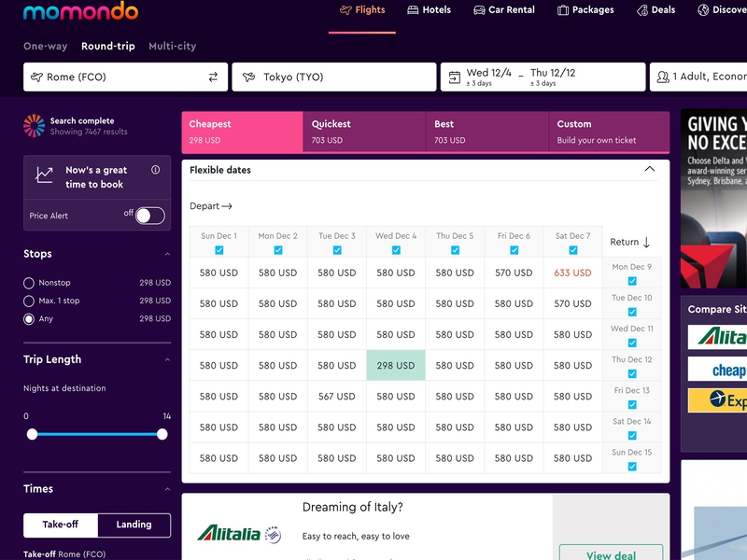Select the Any stops radio button
747x560 pixels.
pyautogui.click(x=29, y=319)
